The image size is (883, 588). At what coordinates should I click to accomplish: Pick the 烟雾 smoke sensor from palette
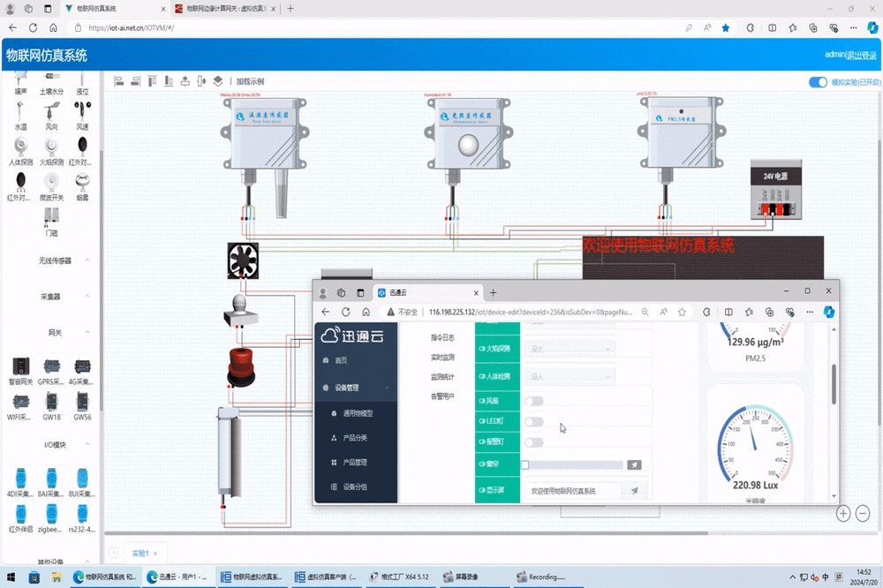[x=82, y=181]
